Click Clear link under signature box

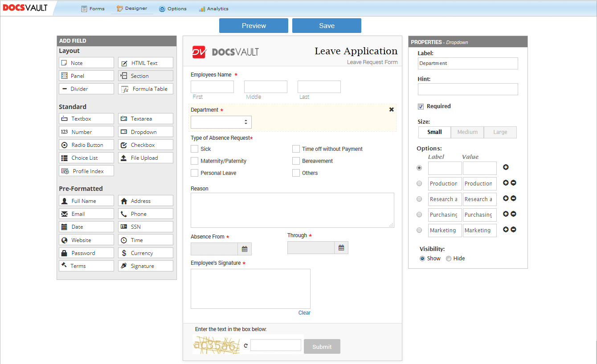click(304, 313)
